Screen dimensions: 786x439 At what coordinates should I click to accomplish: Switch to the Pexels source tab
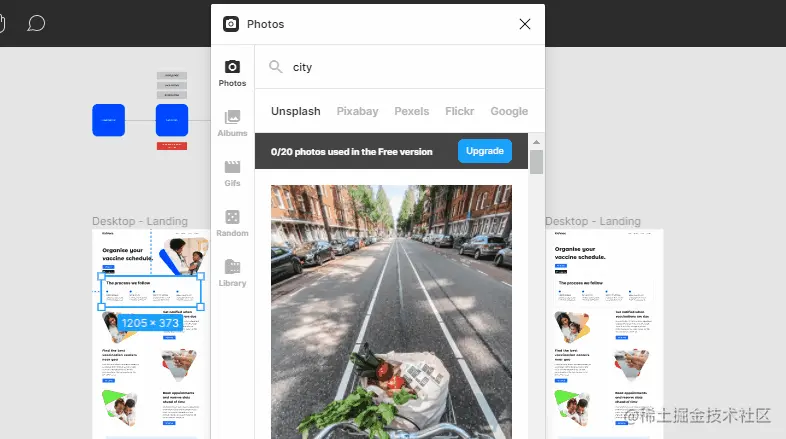tap(412, 111)
